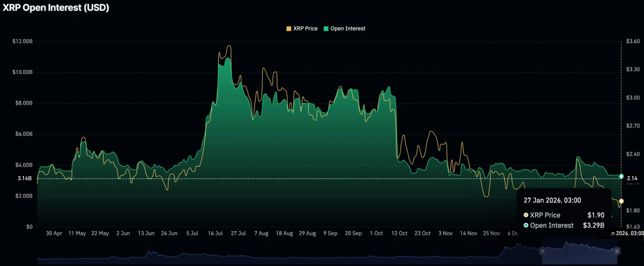Click the XRP Open Interest (USD) chart title

(55, 8)
